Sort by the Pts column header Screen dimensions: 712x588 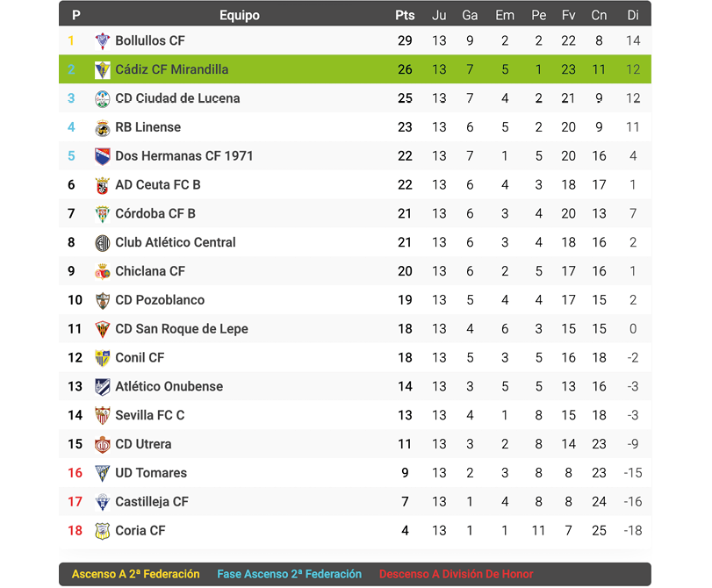point(405,15)
